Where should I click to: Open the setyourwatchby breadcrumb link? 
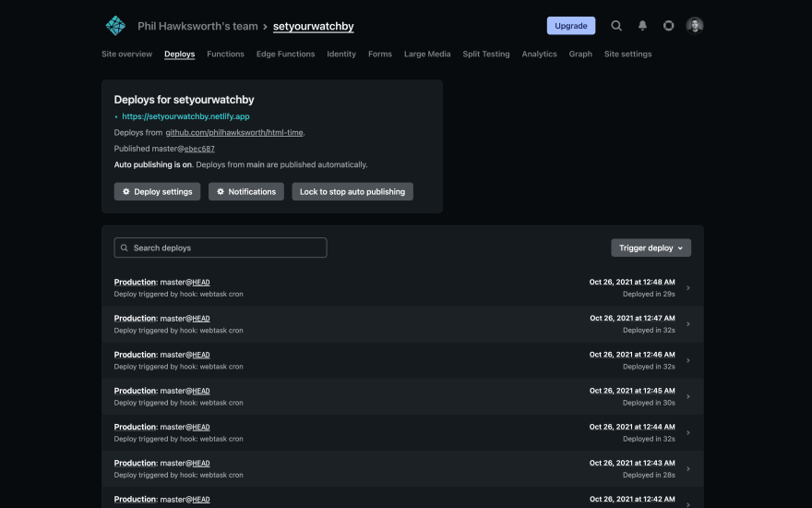click(314, 26)
